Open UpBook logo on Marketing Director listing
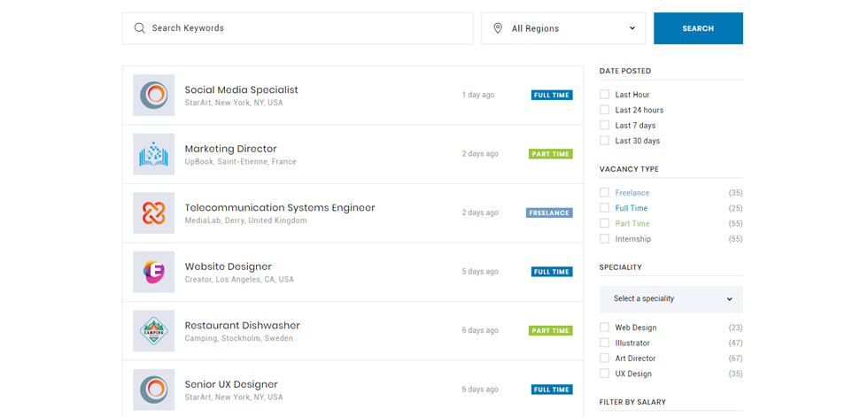The width and height of the screenshot is (868, 417). (x=154, y=154)
